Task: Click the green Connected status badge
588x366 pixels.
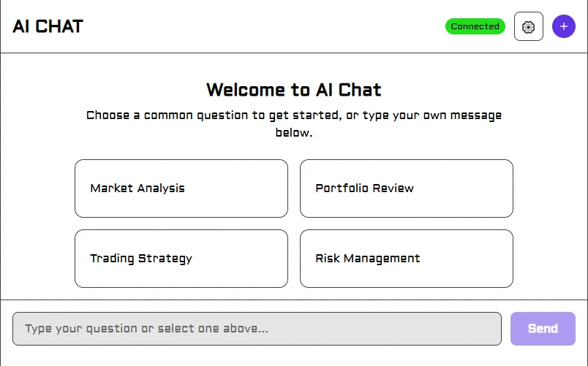Action: (475, 26)
